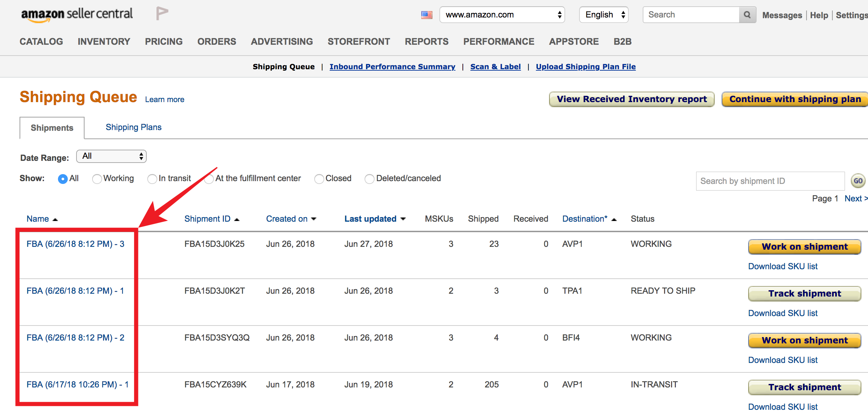Click the Amazon Seller Central logo
Viewport: 868px width, 414px height.
[x=77, y=15]
